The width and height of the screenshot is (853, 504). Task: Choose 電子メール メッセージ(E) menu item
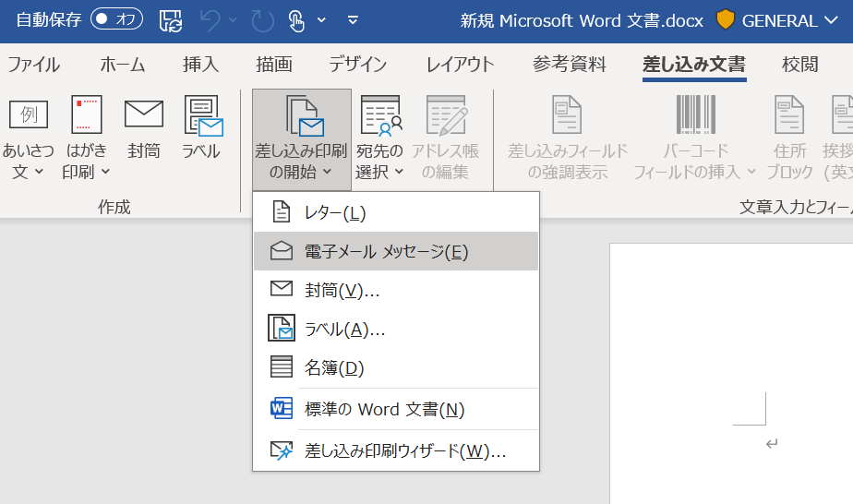pos(396,251)
